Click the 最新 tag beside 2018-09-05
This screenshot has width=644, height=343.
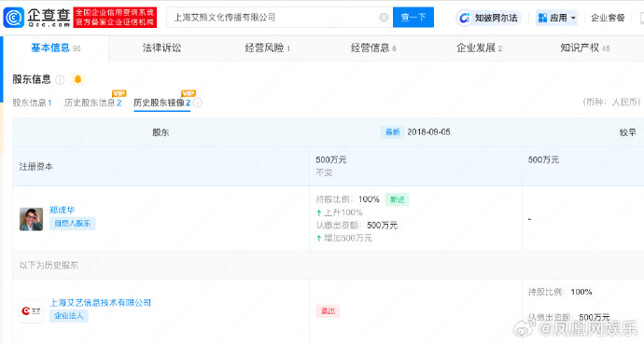tap(392, 132)
